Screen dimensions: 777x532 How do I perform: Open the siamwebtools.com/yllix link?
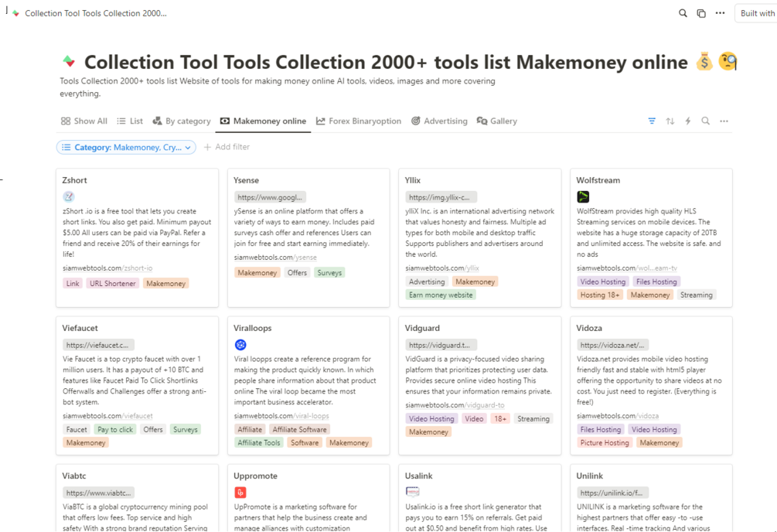442,268
